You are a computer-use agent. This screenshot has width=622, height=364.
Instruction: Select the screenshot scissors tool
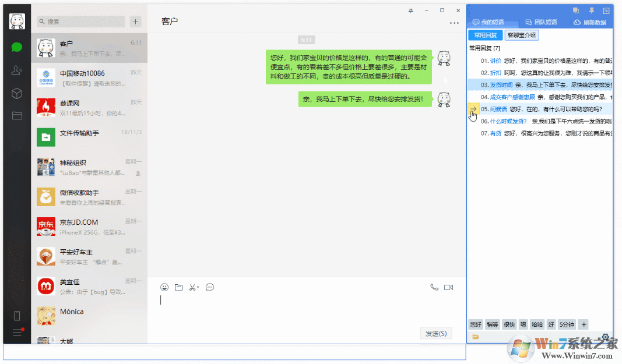tap(192, 287)
